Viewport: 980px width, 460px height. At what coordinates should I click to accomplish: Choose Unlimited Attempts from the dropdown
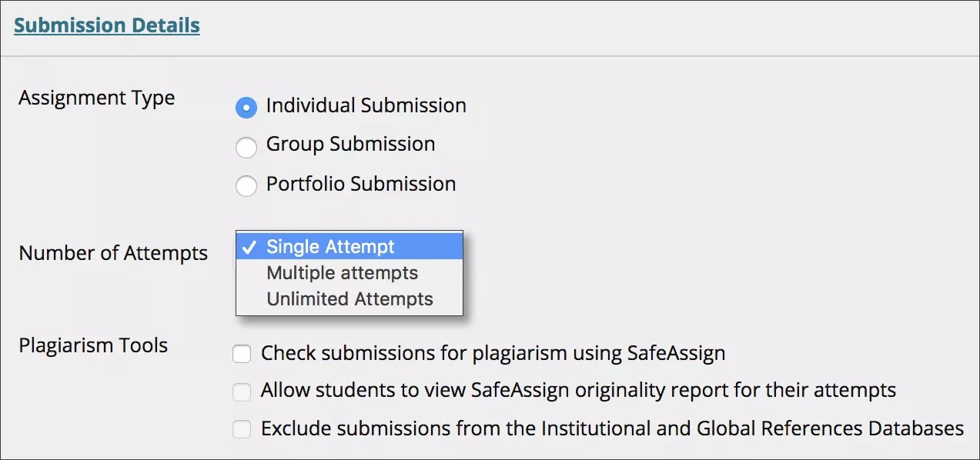click(349, 298)
